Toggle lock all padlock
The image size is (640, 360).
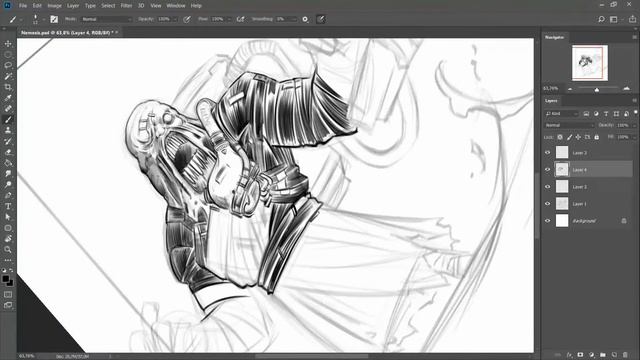tap(597, 137)
